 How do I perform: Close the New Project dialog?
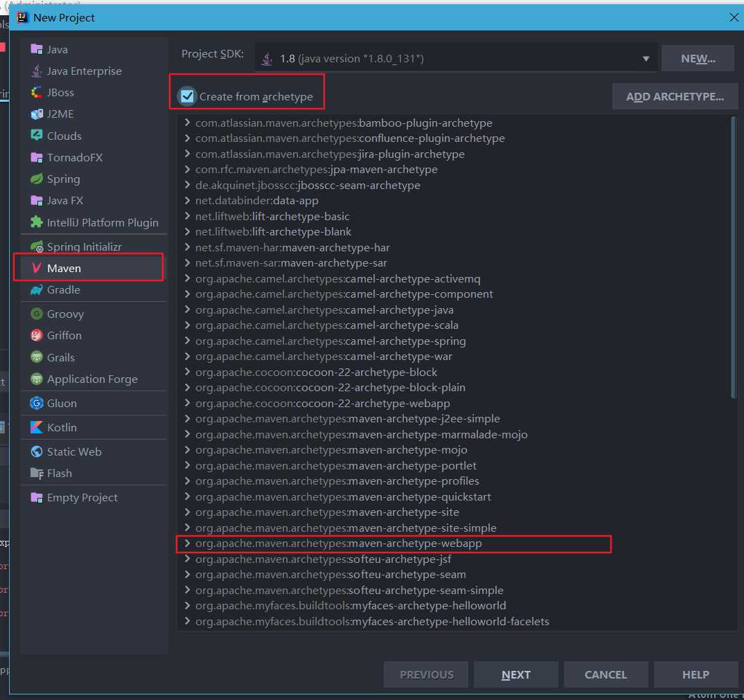(734, 17)
